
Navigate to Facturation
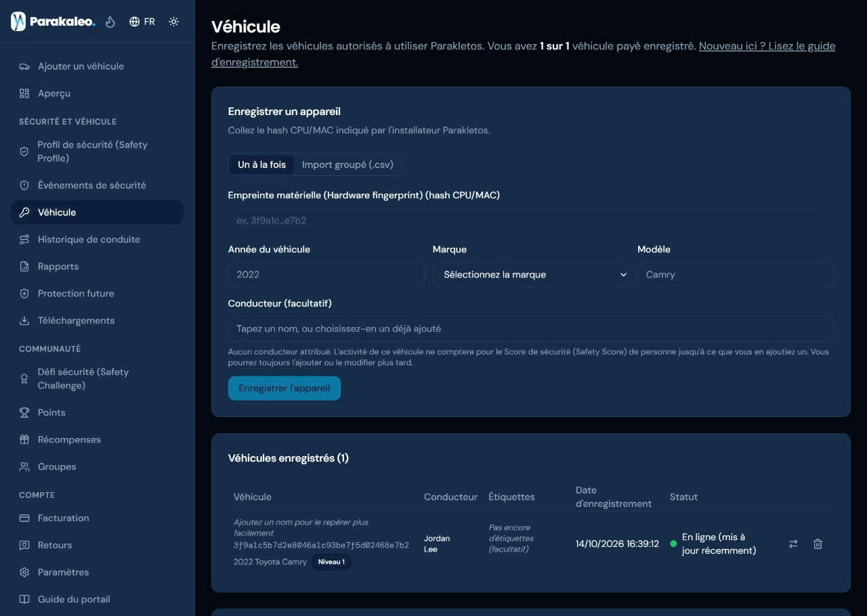pyautogui.click(x=98, y=519)
